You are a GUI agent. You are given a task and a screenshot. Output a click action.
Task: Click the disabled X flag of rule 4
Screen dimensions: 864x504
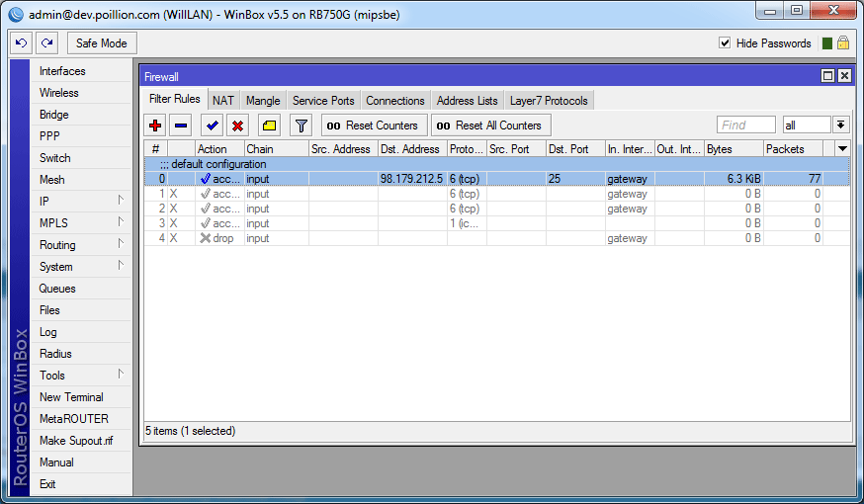pyautogui.click(x=174, y=238)
